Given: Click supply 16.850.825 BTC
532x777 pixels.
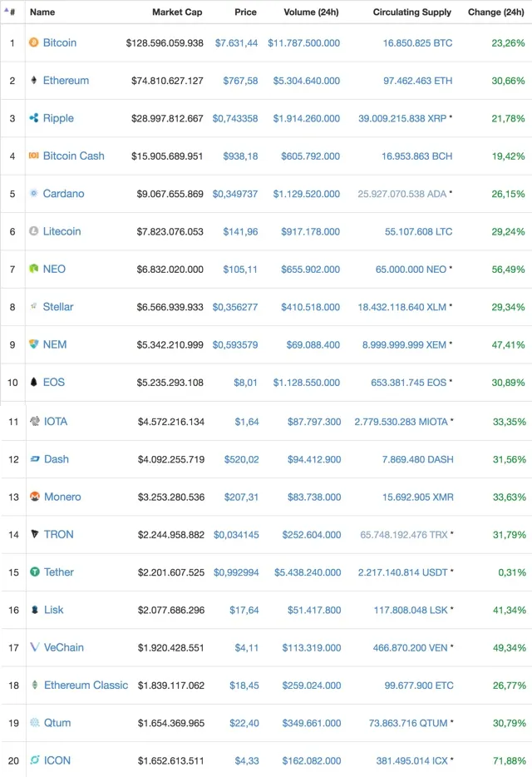Looking at the screenshot, I should pyautogui.click(x=417, y=43).
